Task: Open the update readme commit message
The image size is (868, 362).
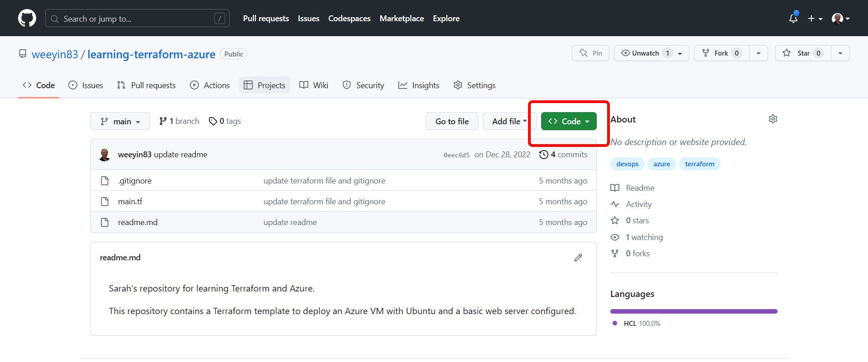Action: point(180,155)
